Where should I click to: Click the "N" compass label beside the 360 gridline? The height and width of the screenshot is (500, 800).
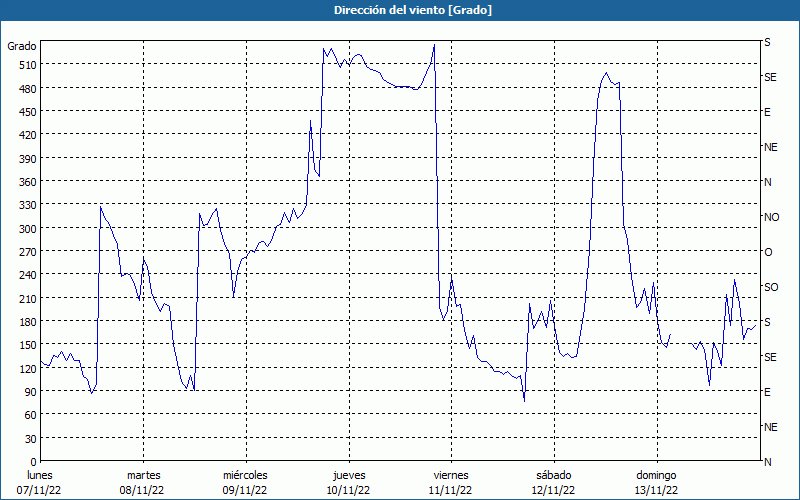(x=768, y=182)
